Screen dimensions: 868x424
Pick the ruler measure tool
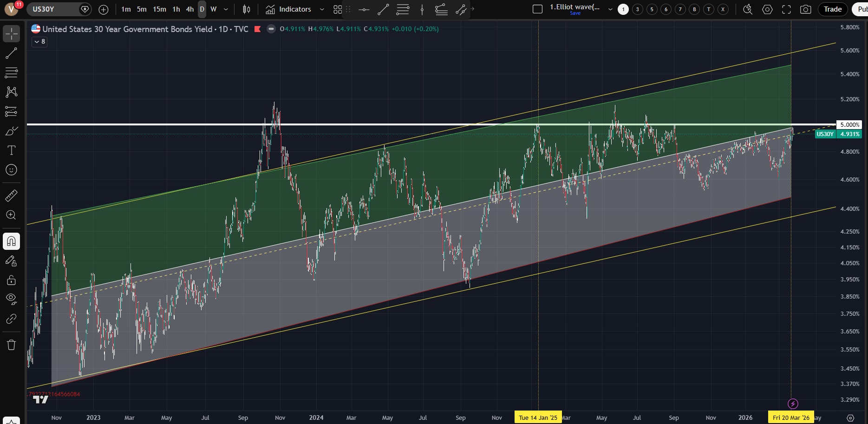point(12,196)
